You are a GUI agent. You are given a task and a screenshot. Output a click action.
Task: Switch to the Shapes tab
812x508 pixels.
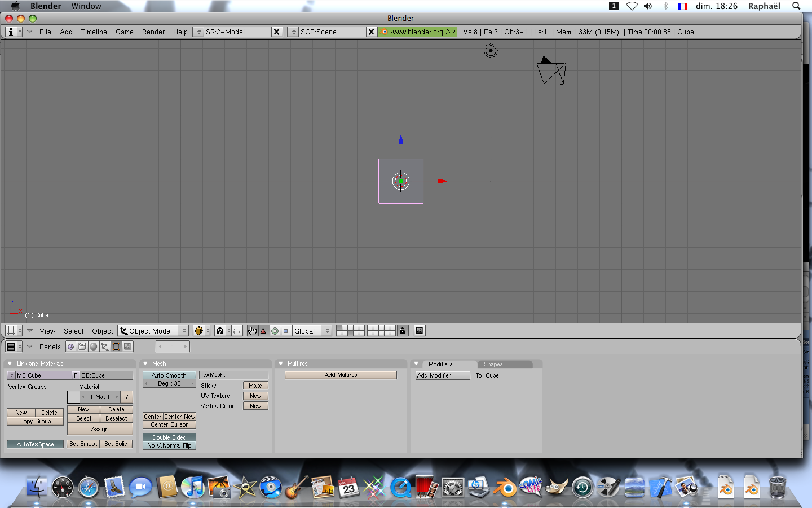click(493, 364)
